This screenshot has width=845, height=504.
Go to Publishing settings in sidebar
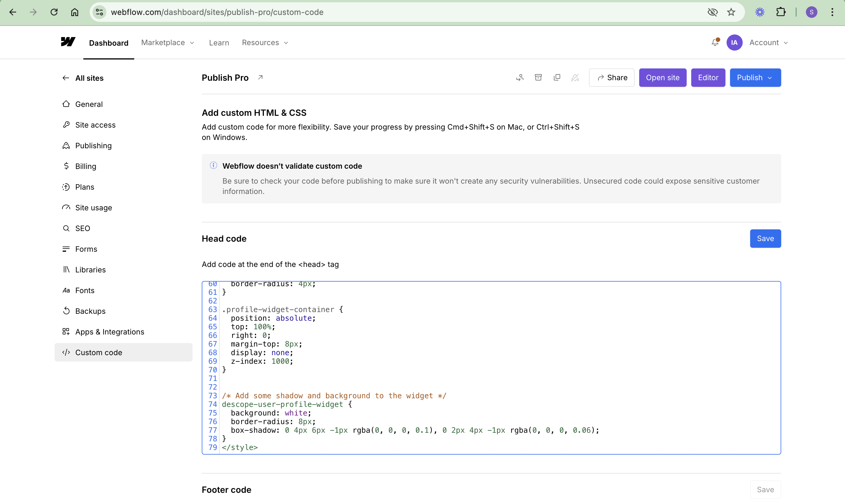(x=93, y=146)
